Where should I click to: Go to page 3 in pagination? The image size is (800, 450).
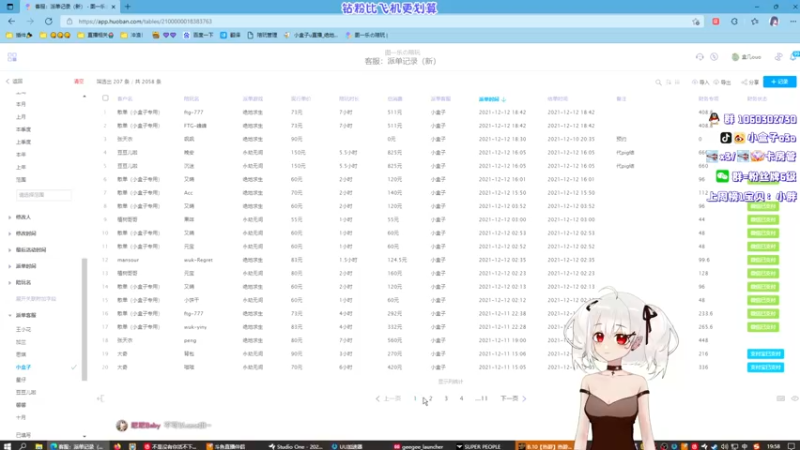[x=446, y=398]
